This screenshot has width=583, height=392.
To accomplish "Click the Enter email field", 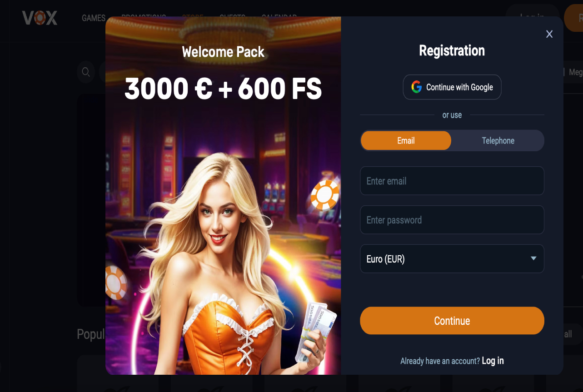I will (452, 181).
